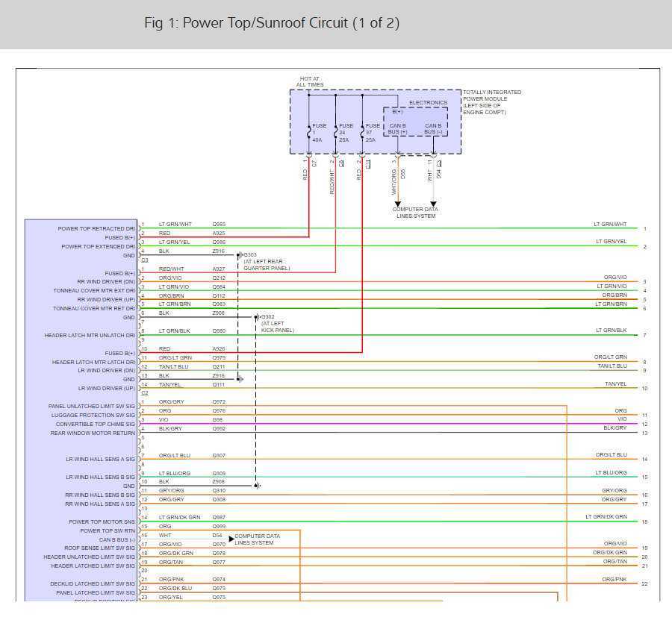This screenshot has height=617, width=672.
Task: Select the ground symbol on pin 10 Z908 wire
Action: click(257, 486)
